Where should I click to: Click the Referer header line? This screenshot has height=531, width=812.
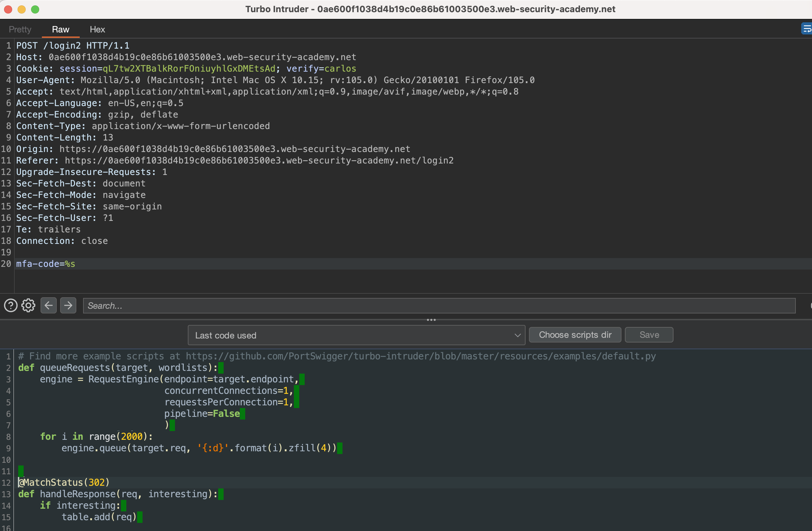click(x=235, y=160)
